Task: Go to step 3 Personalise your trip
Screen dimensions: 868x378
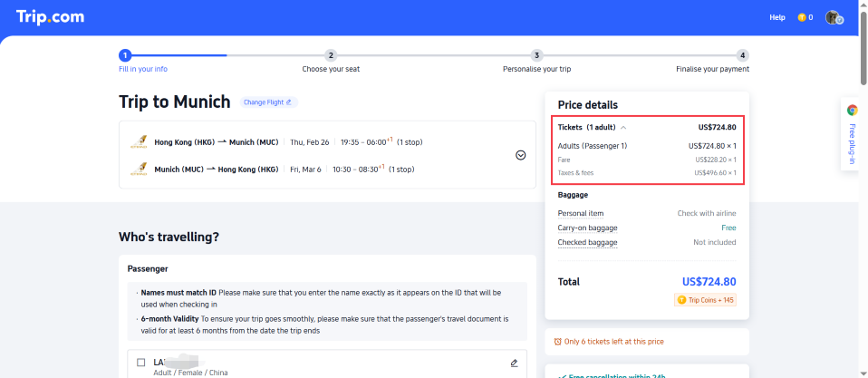Action: (x=536, y=55)
